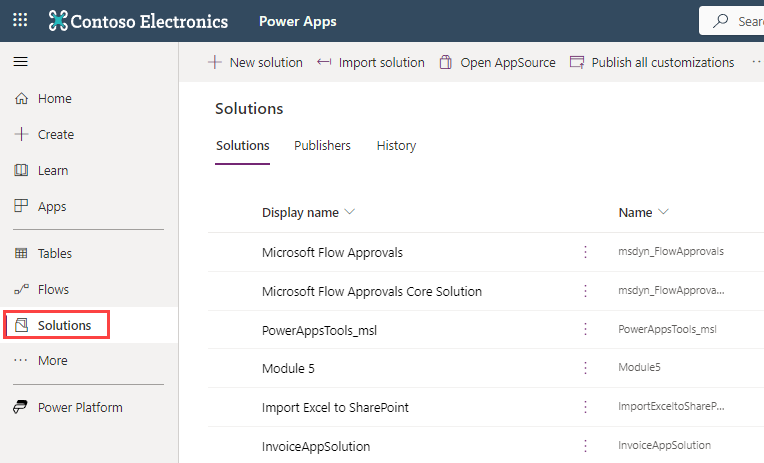This screenshot has width=764, height=463.
Task: Click the Contoso Electronics drone logo
Action: (x=58, y=21)
